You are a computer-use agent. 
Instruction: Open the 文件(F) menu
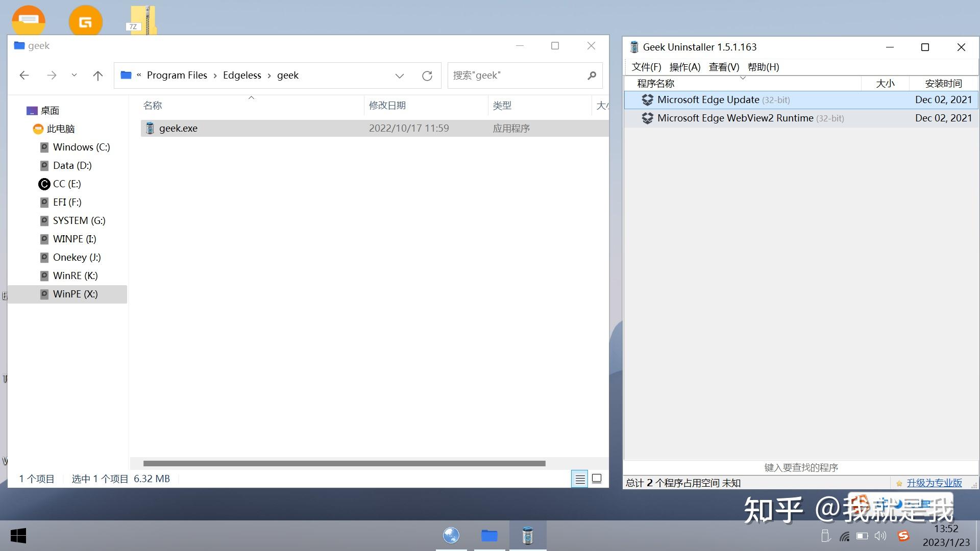[x=646, y=67]
